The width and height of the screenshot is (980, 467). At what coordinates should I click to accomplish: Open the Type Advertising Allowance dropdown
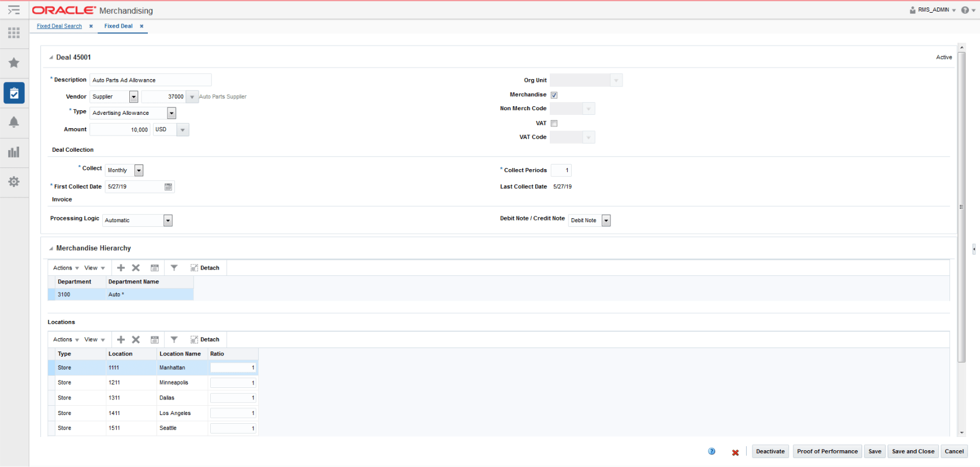(x=172, y=113)
